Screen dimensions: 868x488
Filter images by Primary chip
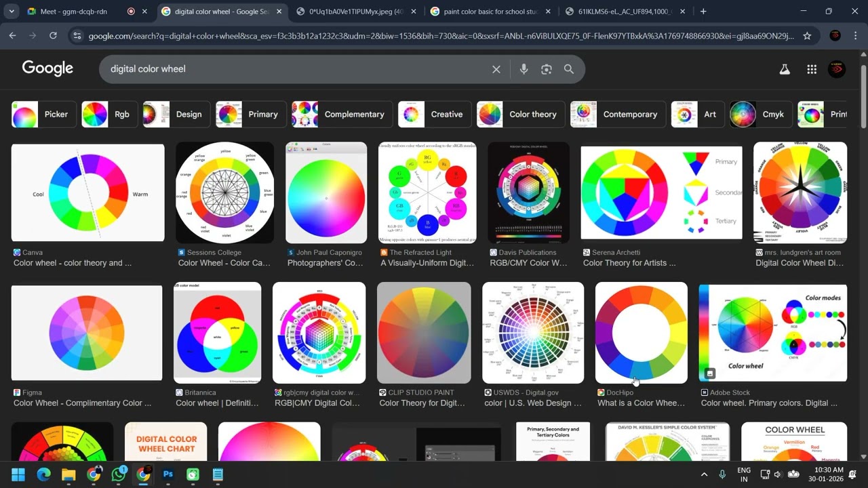(x=251, y=115)
